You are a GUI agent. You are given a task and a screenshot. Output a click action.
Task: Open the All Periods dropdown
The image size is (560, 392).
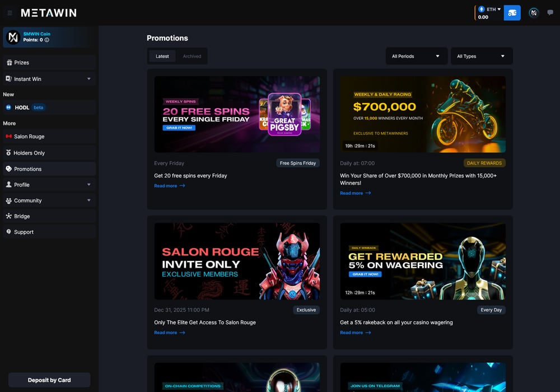pos(416,56)
